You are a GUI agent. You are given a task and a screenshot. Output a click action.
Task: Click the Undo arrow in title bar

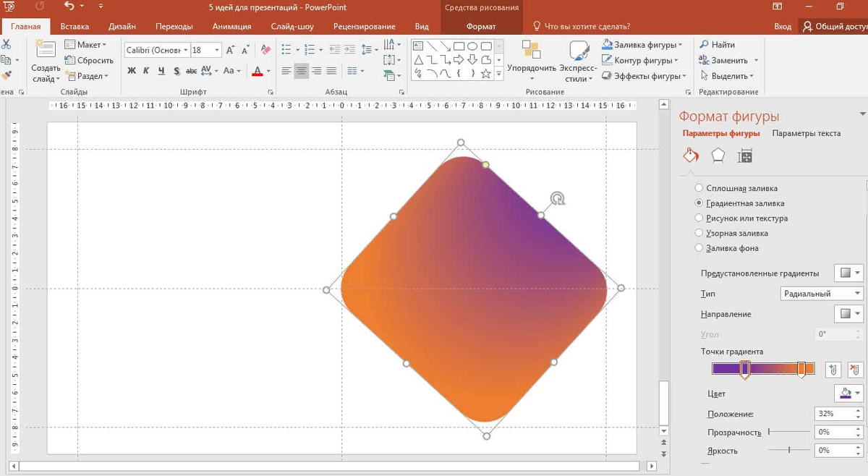(x=69, y=6)
